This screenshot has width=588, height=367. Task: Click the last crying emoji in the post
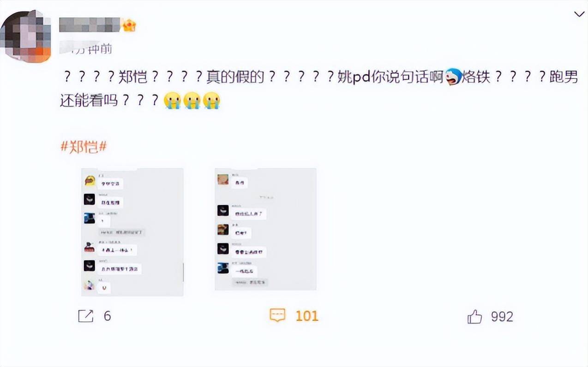pos(212,101)
